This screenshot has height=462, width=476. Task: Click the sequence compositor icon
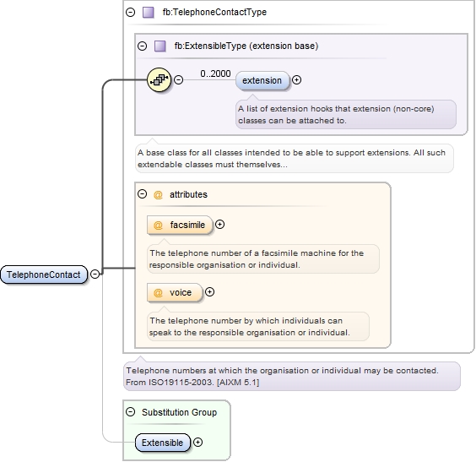159,80
